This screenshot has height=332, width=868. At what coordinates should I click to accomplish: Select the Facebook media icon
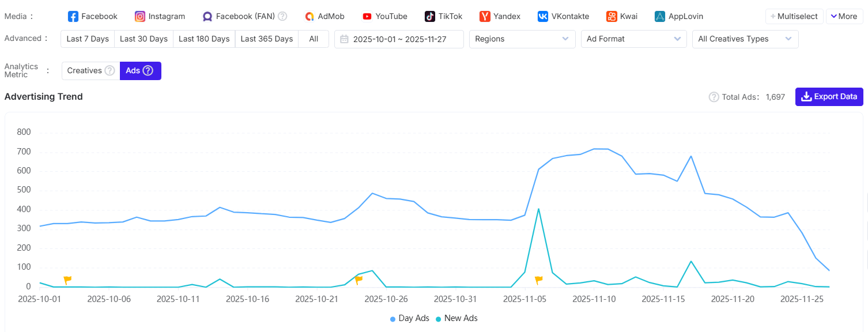73,16
